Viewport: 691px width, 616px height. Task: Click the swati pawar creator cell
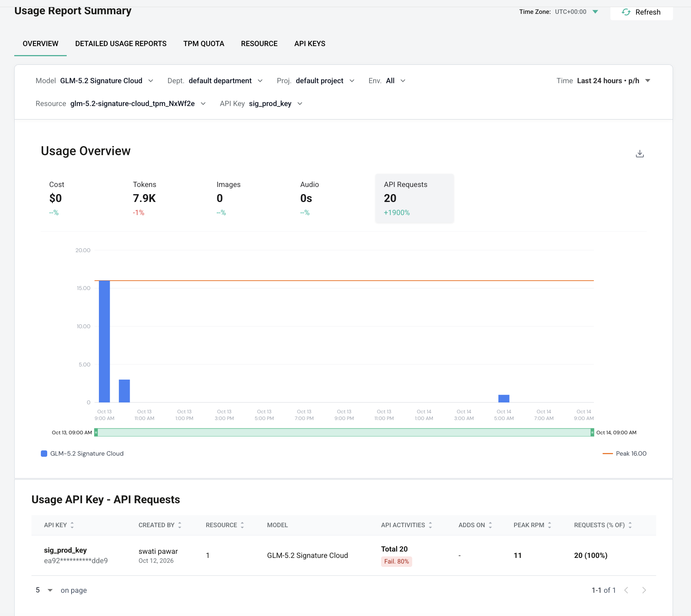(158, 552)
